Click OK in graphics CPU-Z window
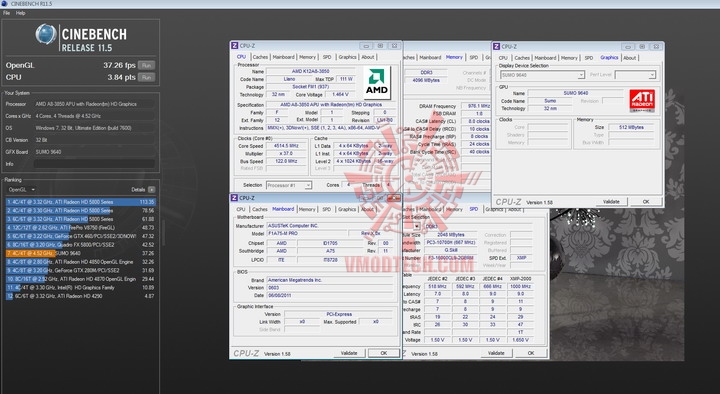This screenshot has height=394, width=720. tap(646, 202)
